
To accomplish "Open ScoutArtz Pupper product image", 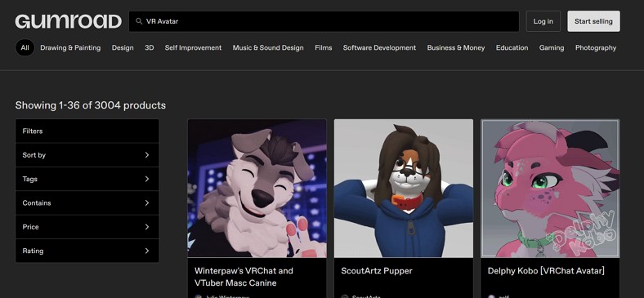I will coord(404,189).
